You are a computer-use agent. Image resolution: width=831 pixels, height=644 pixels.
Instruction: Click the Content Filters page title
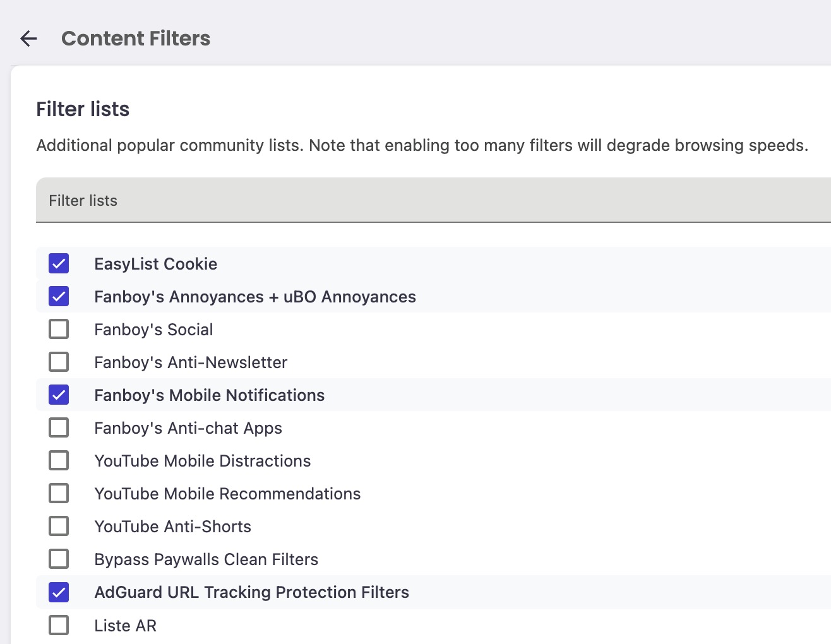tap(136, 39)
